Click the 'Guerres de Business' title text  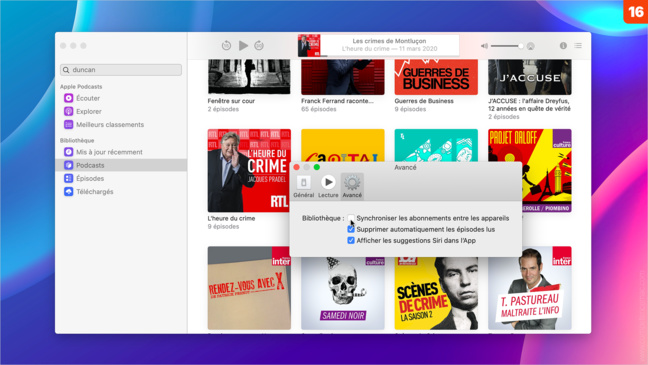(x=424, y=101)
